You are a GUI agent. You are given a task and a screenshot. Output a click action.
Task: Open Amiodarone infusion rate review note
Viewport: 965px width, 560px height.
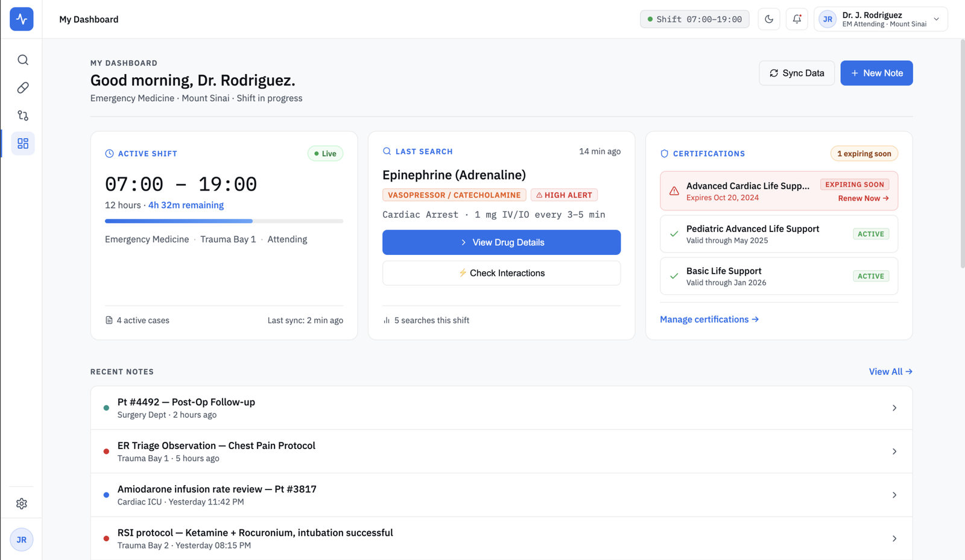coord(501,495)
